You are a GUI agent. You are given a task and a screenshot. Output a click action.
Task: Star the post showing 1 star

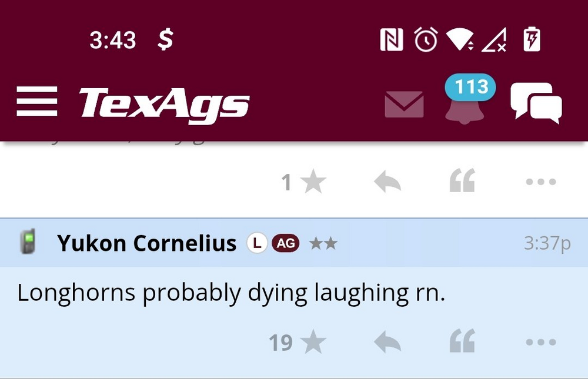(x=313, y=183)
